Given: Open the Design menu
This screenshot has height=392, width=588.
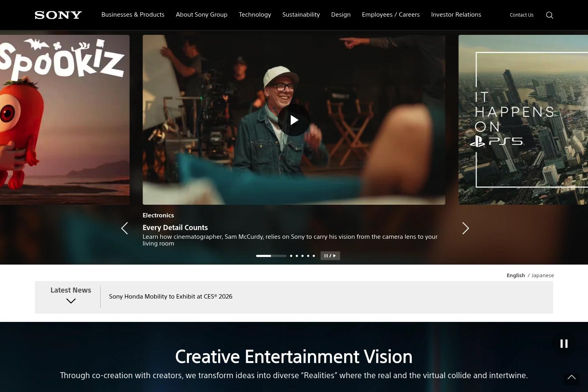Looking at the screenshot, I should coord(341,15).
